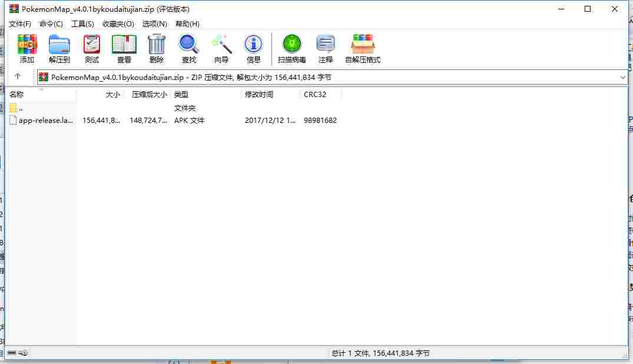Open the Favorites (收藏夹) menu
Screen dimensions: 633x364
pyautogui.click(x=118, y=24)
